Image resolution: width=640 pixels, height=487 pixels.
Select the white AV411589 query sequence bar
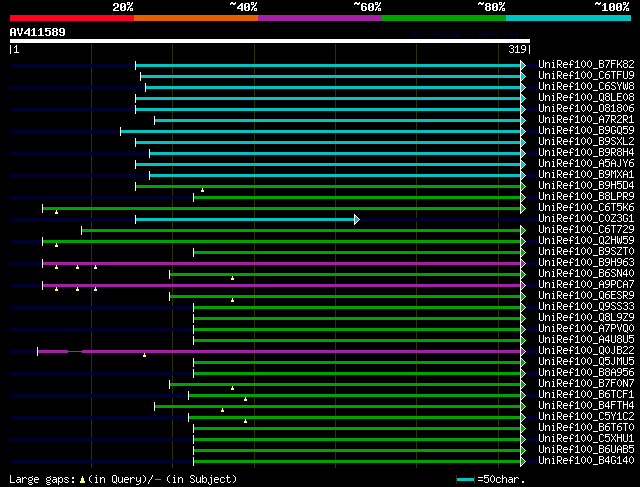point(270,41)
